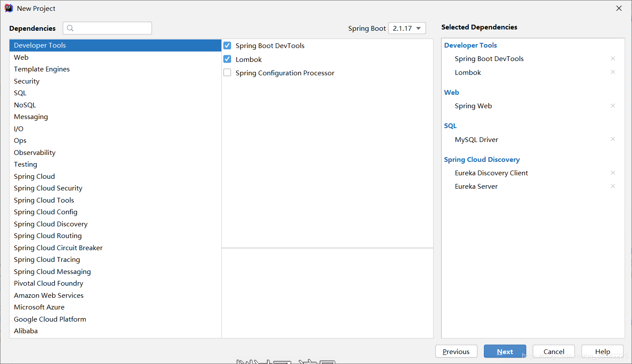Select the SQL category
This screenshot has width=632, height=364.
point(115,93)
